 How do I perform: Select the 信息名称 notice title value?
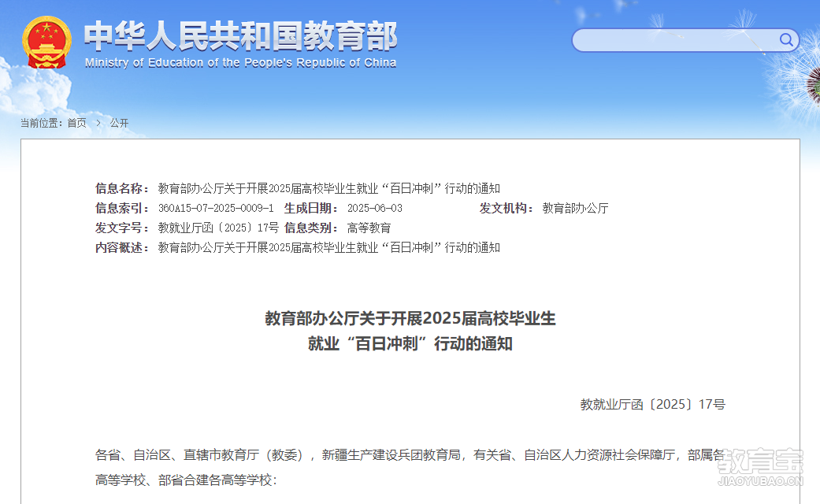pos(329,188)
